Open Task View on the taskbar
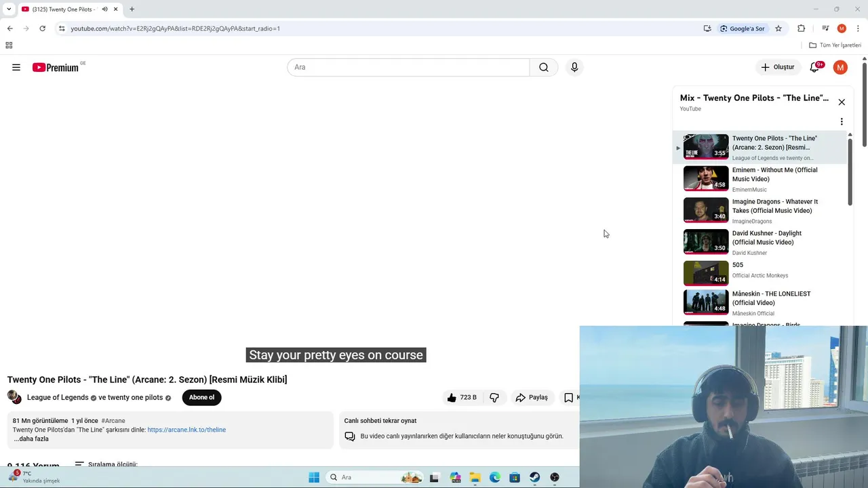 [x=435, y=477]
